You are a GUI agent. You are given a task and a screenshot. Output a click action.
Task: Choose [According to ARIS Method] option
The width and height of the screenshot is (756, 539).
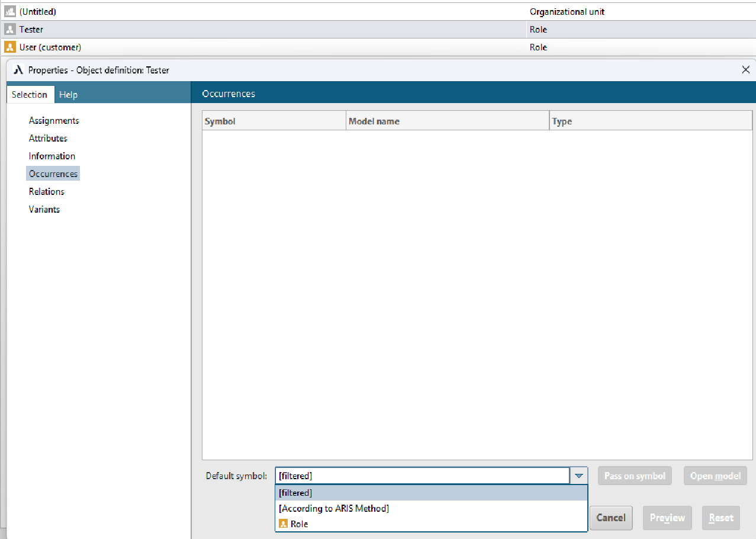click(x=334, y=508)
